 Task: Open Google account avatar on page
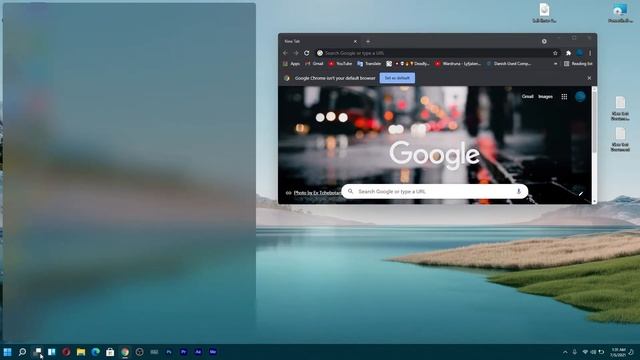pos(580,97)
